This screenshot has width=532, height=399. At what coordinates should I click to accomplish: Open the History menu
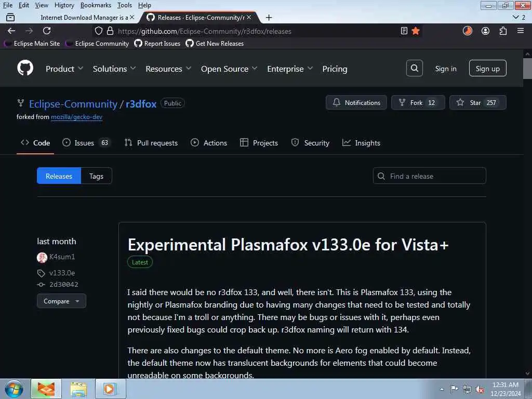click(x=64, y=5)
